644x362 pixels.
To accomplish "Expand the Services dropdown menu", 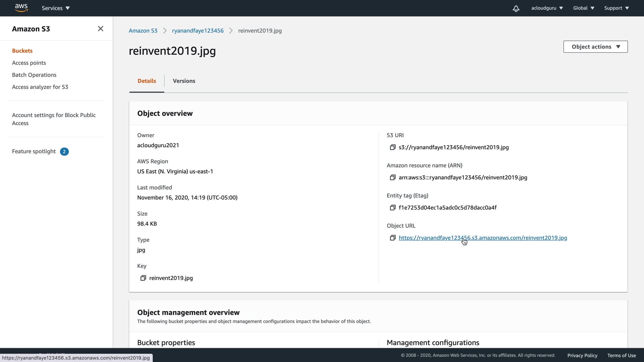I will (x=56, y=8).
